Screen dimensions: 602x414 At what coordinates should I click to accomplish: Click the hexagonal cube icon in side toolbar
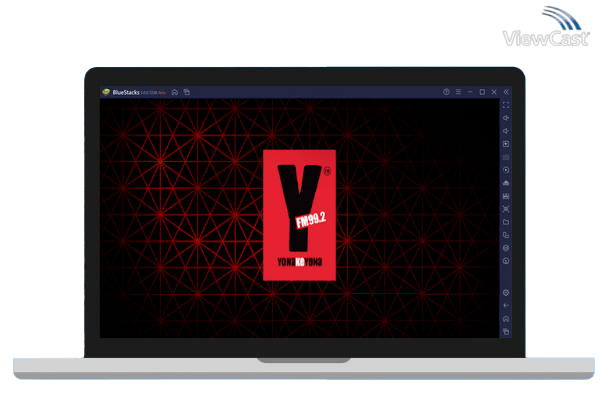[x=506, y=248]
